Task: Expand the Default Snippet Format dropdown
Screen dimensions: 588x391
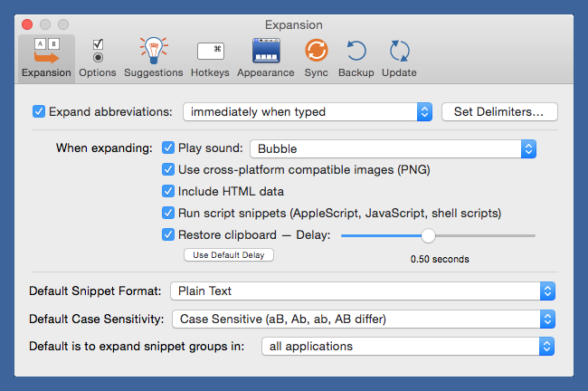Action: pos(362,291)
